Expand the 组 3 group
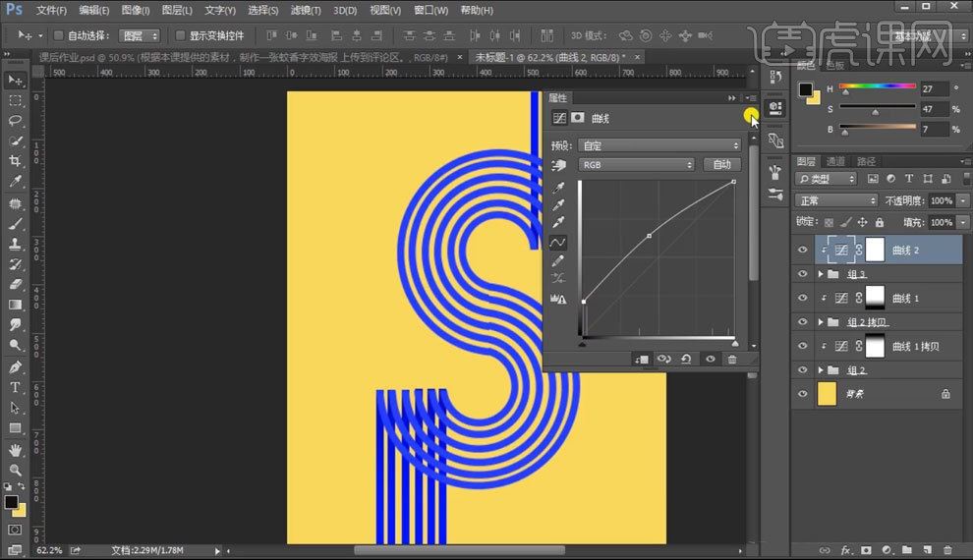The width and height of the screenshot is (973, 560). pyautogui.click(x=821, y=273)
